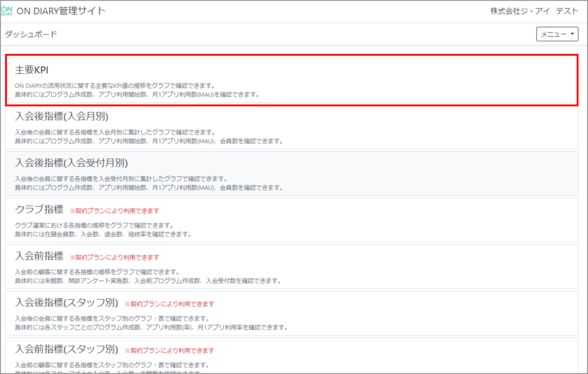The height and width of the screenshot is (374, 588).
Task: Select 入会前指標(スタッフ別) card title
Action: click(67, 349)
